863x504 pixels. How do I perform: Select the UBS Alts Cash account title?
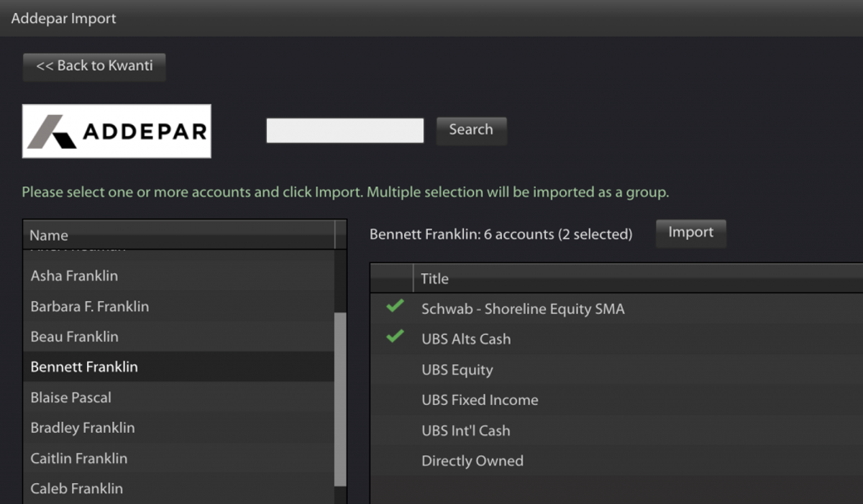click(466, 339)
